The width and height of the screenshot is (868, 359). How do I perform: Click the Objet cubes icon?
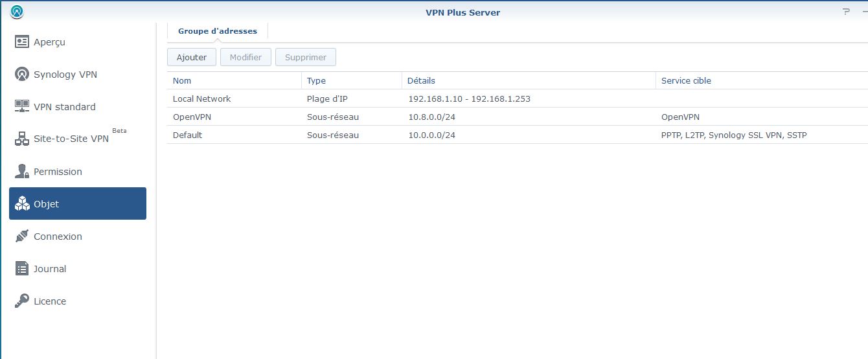[22, 204]
